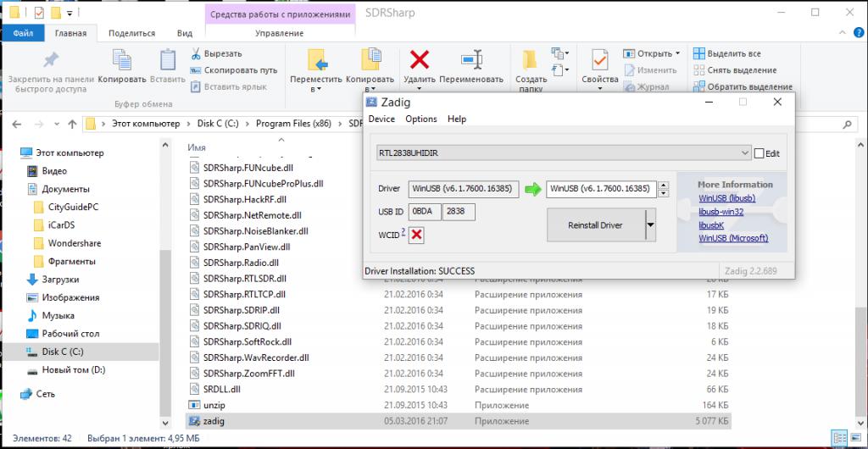Screen dimensions: 868x449
Task: Click the Move to icon
Action: click(316, 61)
